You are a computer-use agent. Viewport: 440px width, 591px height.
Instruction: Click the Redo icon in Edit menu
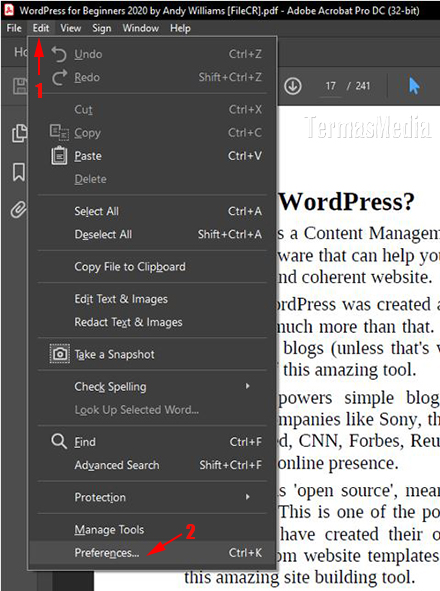(x=59, y=77)
